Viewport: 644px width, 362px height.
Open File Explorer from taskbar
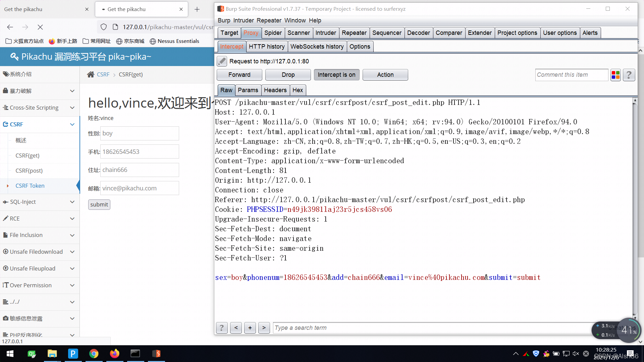[52, 354]
